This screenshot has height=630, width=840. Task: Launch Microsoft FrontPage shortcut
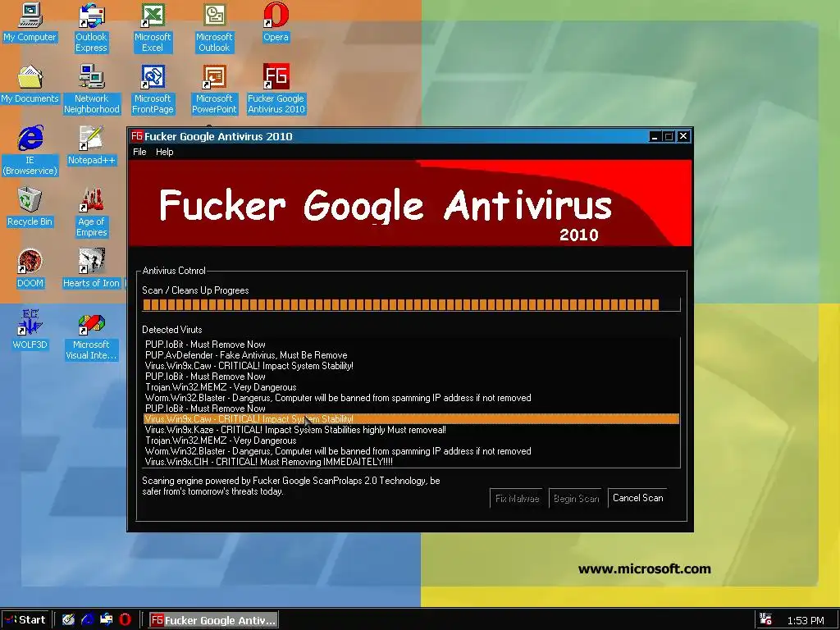click(153, 89)
